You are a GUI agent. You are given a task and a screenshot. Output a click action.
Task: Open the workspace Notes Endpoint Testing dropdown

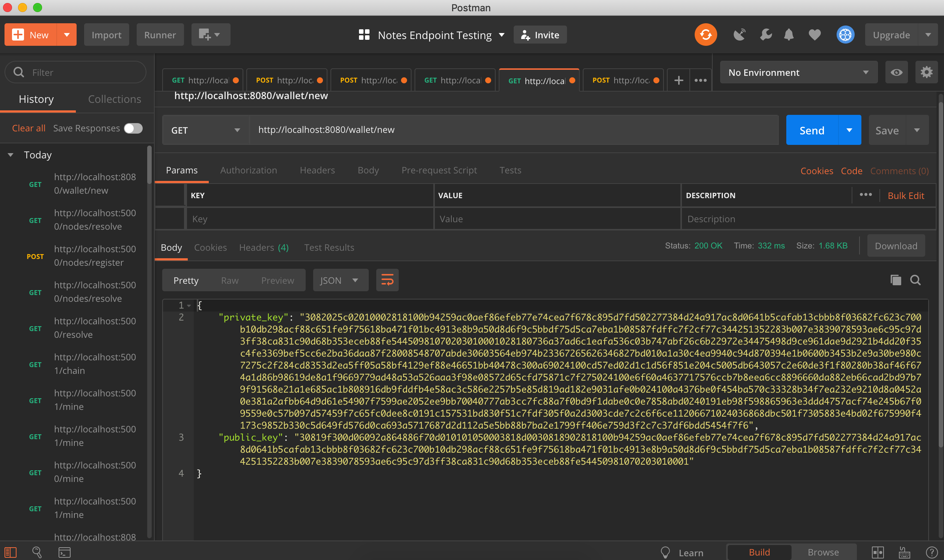tap(502, 35)
